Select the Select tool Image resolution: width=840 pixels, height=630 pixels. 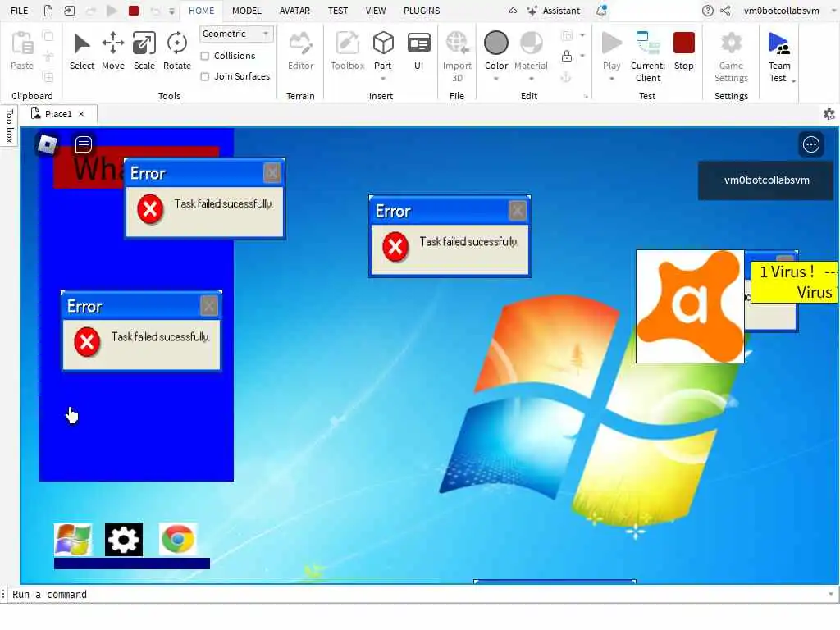point(81,52)
